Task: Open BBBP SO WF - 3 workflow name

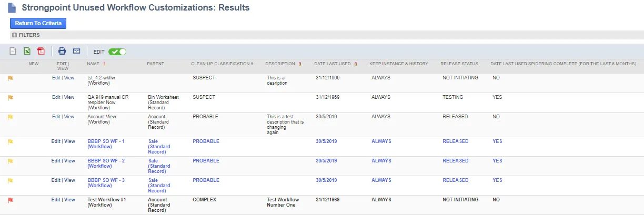Action: click(106, 183)
